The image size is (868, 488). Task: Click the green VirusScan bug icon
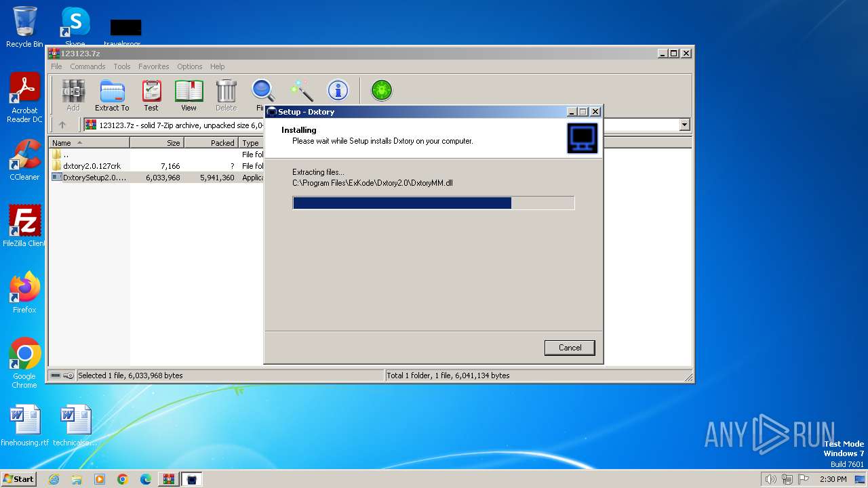pos(382,91)
